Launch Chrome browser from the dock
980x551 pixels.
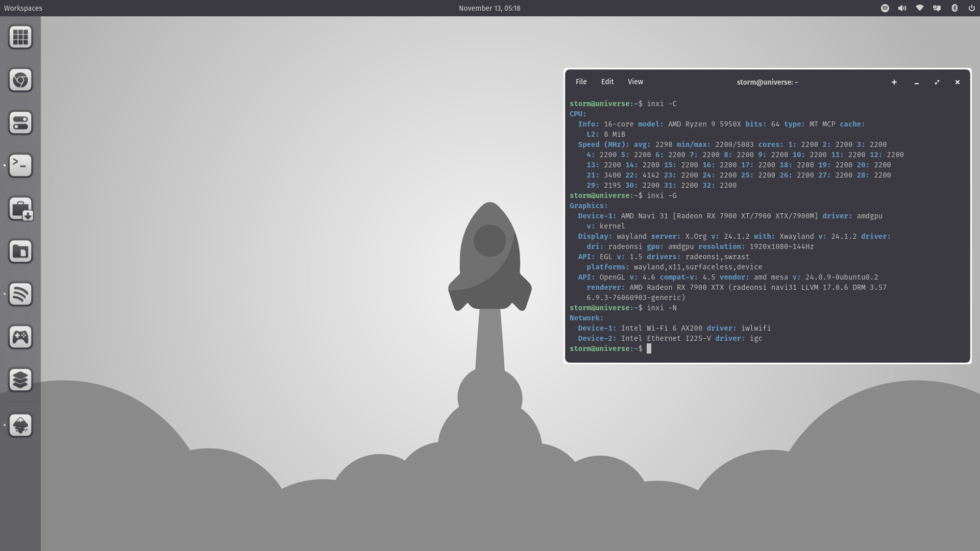[20, 80]
